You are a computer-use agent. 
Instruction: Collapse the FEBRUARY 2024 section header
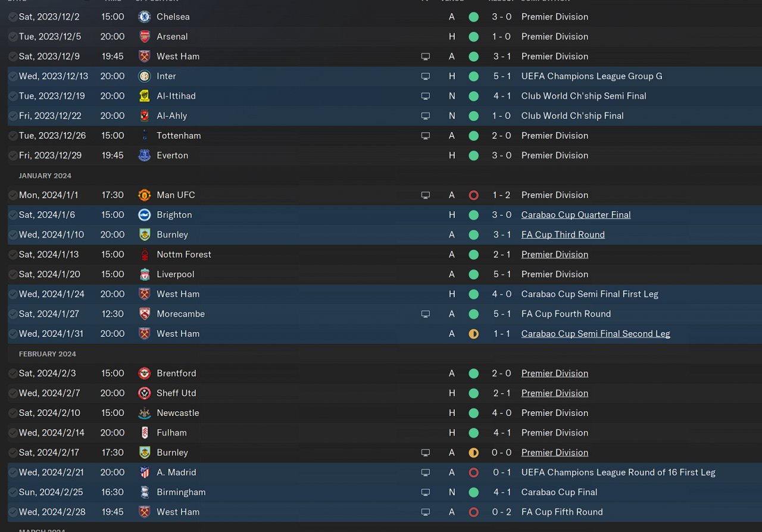[x=47, y=354]
